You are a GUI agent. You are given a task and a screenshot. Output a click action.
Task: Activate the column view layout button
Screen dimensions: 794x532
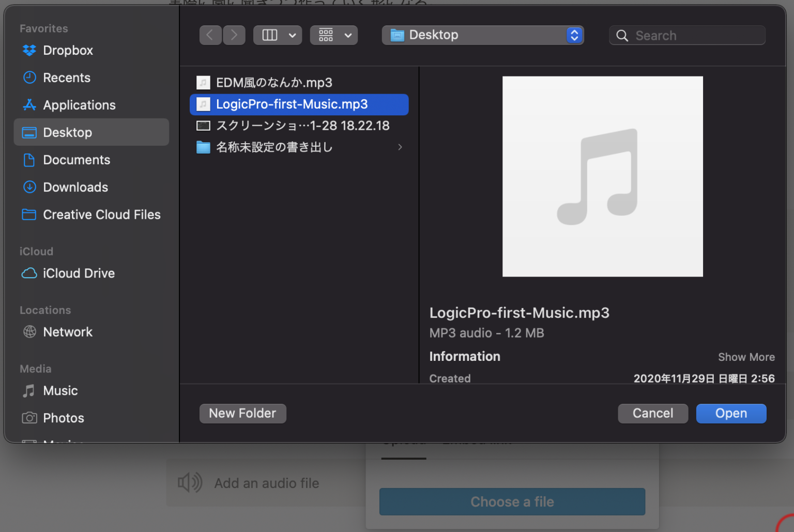pos(269,35)
